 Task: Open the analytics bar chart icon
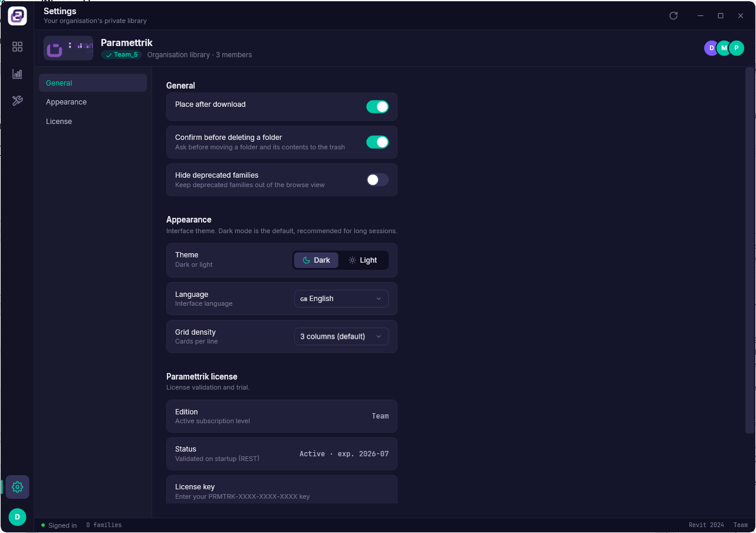[x=17, y=74]
